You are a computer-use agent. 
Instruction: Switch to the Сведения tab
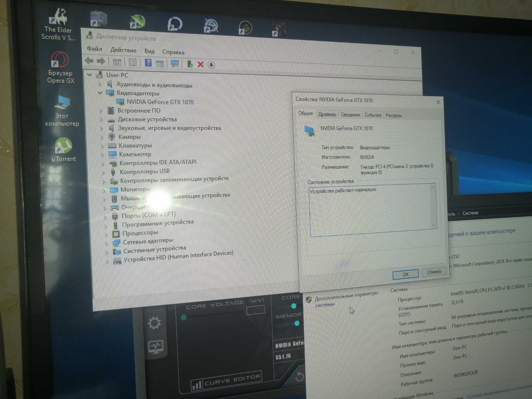[x=350, y=115]
